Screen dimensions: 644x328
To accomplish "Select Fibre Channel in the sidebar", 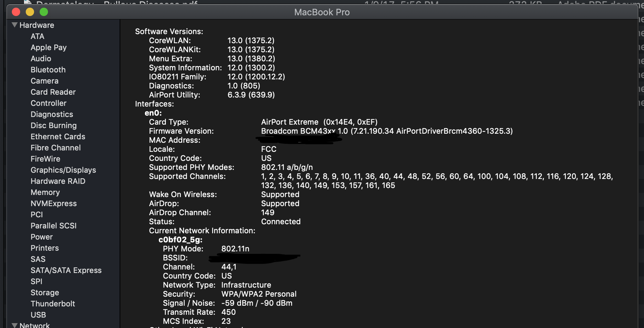I will (56, 148).
